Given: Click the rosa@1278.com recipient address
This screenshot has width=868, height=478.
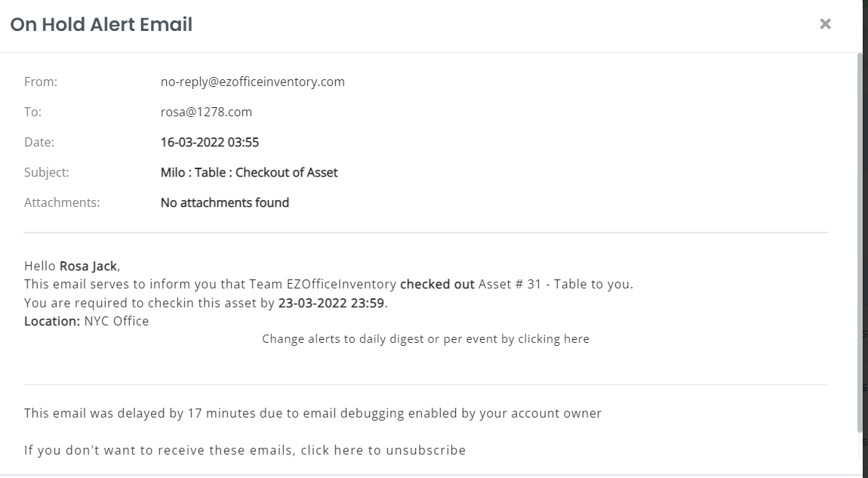Looking at the screenshot, I should tap(206, 112).
